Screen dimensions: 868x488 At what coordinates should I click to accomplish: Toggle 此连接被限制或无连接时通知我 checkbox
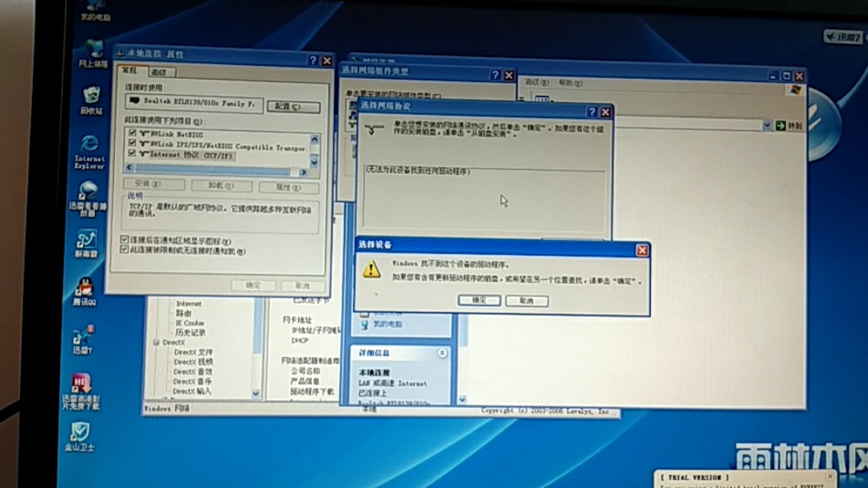[x=124, y=249]
